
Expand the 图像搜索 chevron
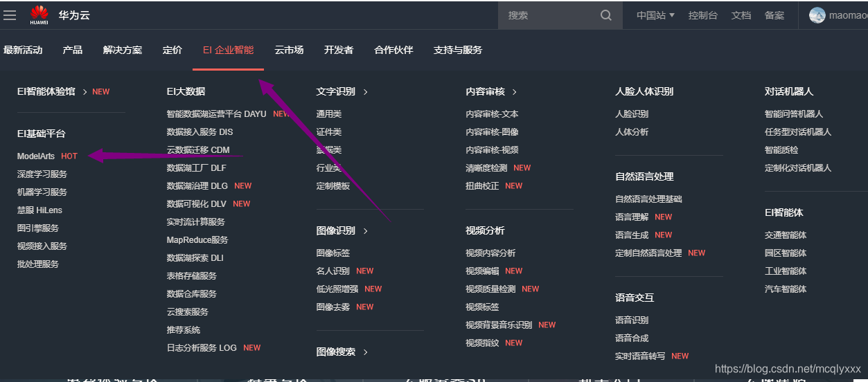coord(365,352)
